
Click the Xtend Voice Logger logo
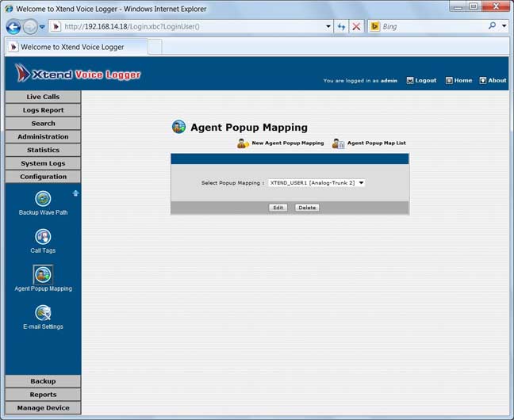tap(78, 73)
